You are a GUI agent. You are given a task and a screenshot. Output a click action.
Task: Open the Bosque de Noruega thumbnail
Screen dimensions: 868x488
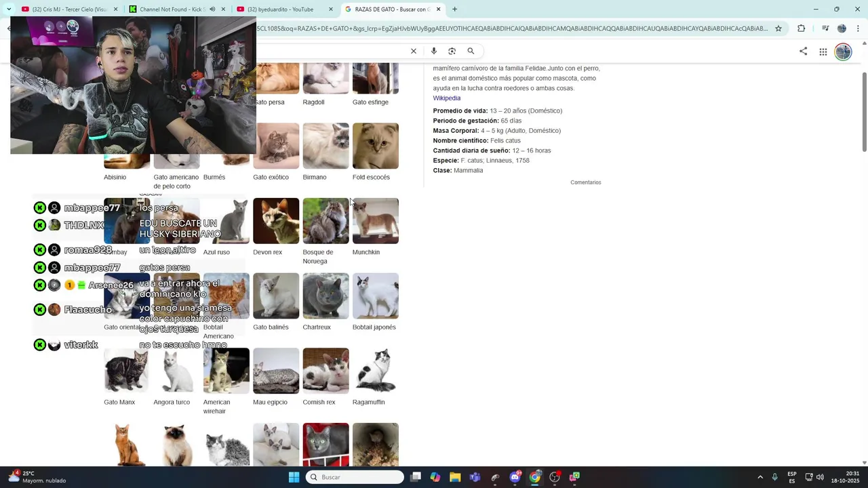coord(325,221)
